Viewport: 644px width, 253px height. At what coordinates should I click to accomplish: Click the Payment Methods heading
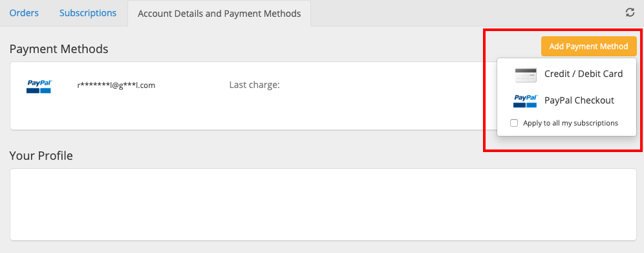[59, 49]
